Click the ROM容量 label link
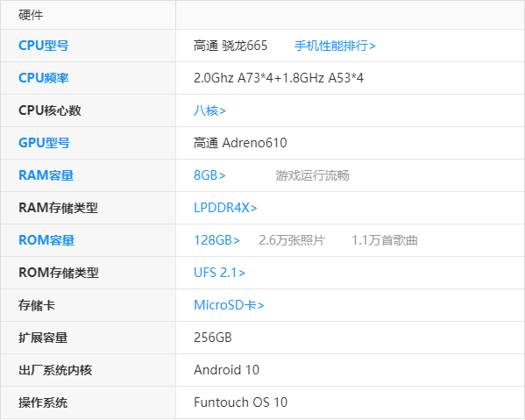525x420 pixels. [x=46, y=240]
